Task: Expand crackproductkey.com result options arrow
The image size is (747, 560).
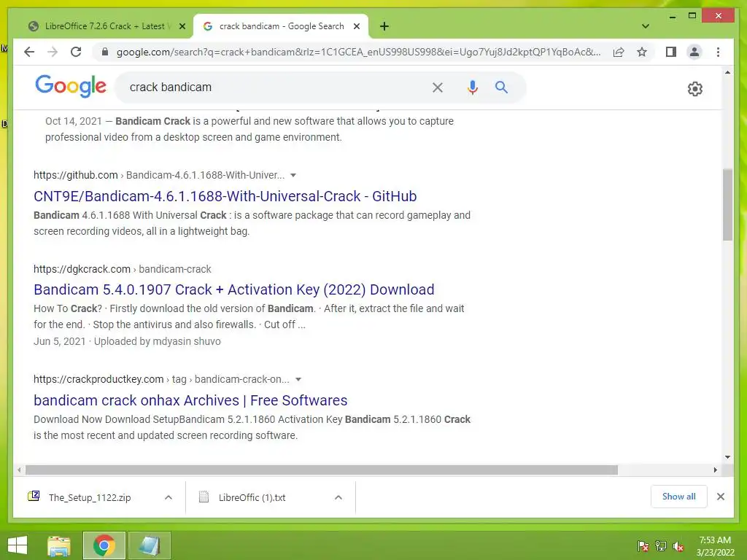Action: point(298,379)
